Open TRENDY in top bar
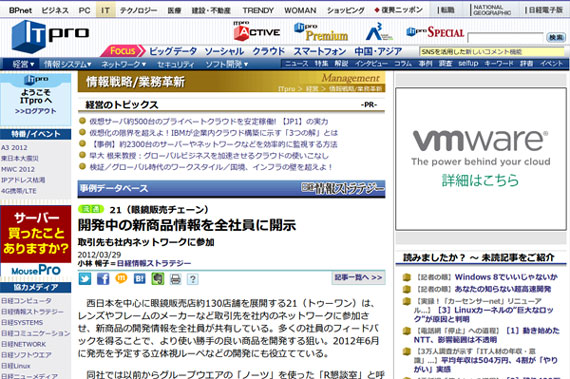This screenshot has width=570, height=379. click(258, 10)
